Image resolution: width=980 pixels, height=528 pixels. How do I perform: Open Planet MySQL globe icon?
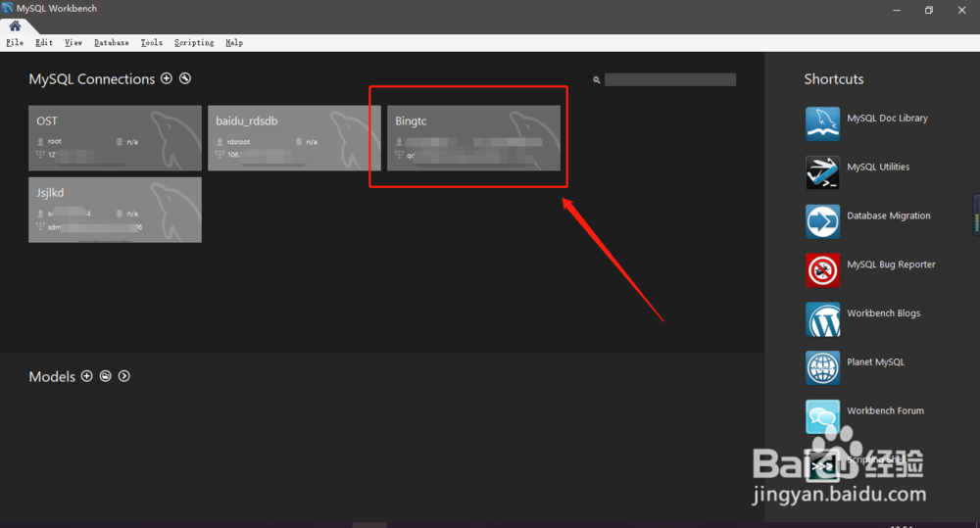(x=822, y=366)
